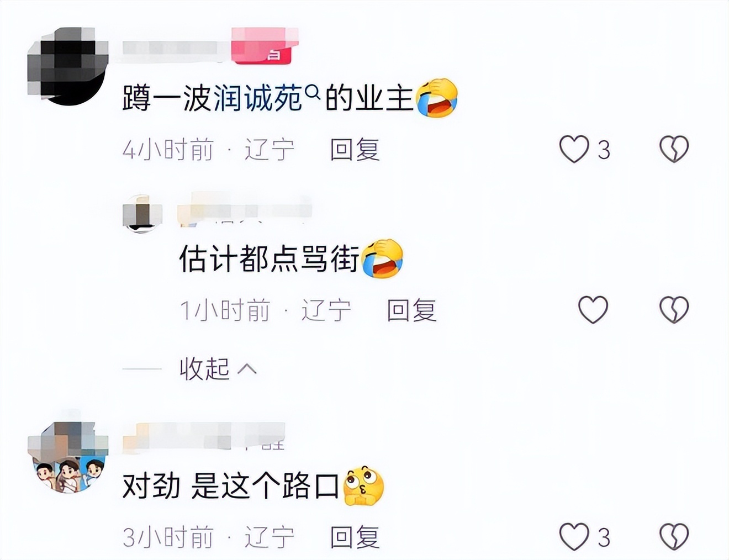The image size is (729, 560).
Task: Like the 对劲 是这个路口 comment
Action: coord(574,537)
